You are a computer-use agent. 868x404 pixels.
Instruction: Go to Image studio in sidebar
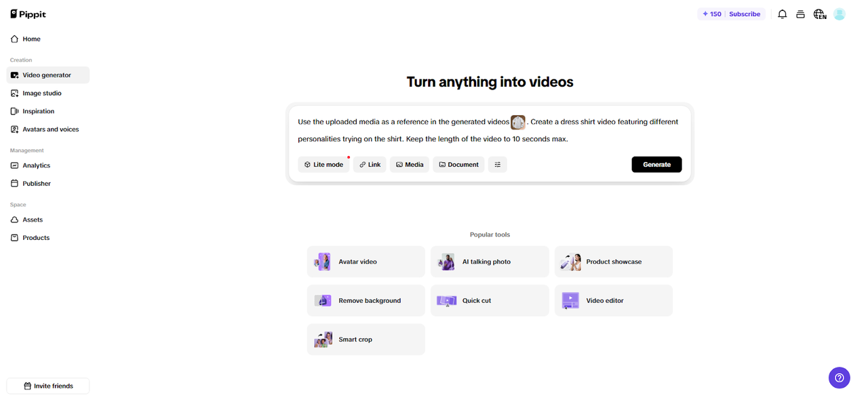coord(42,94)
